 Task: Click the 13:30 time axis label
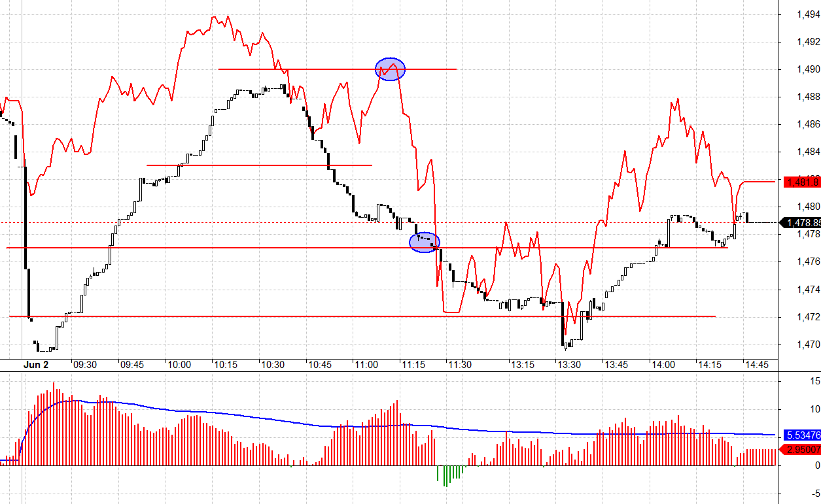tap(570, 365)
